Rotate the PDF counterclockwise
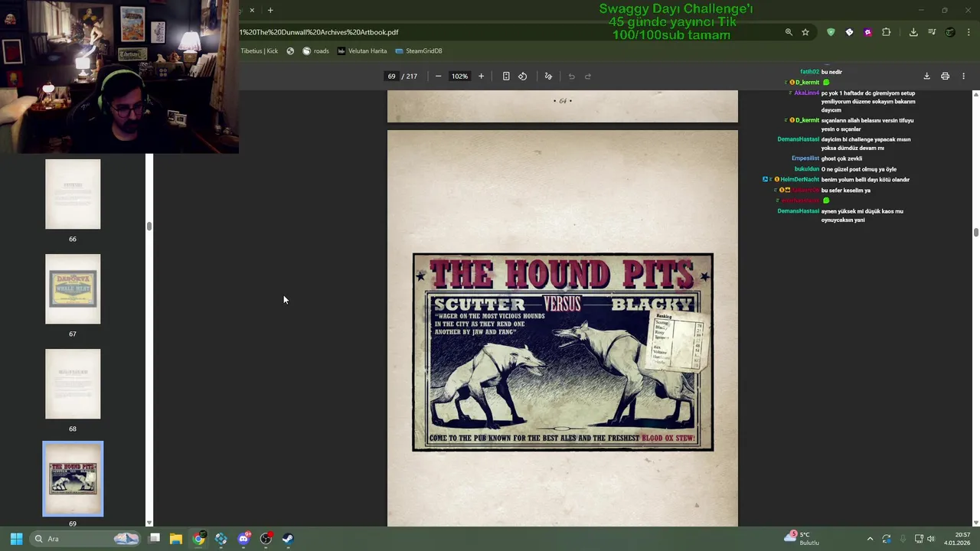980x551 pixels. point(523,76)
